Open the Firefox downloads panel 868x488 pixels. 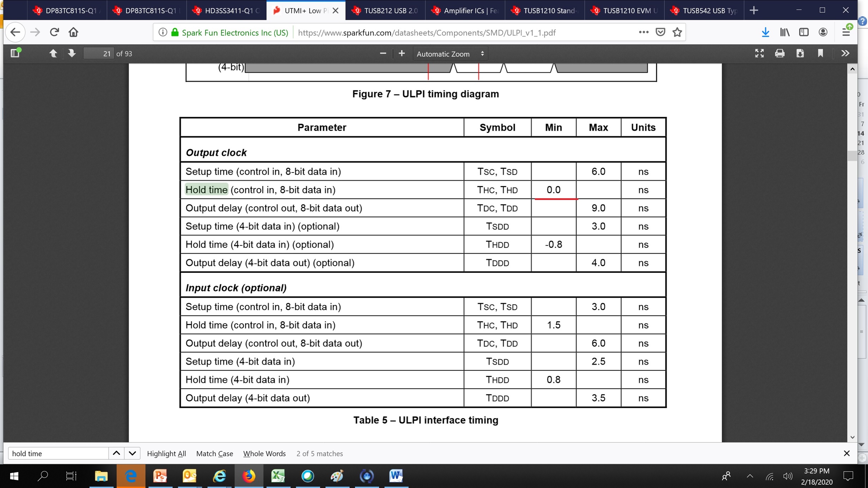click(765, 32)
